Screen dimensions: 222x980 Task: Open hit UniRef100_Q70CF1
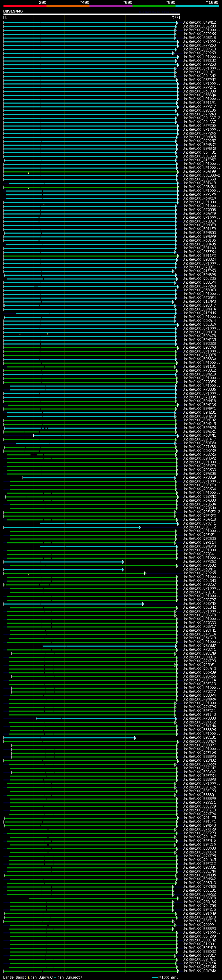pyautogui.click(x=199, y=524)
